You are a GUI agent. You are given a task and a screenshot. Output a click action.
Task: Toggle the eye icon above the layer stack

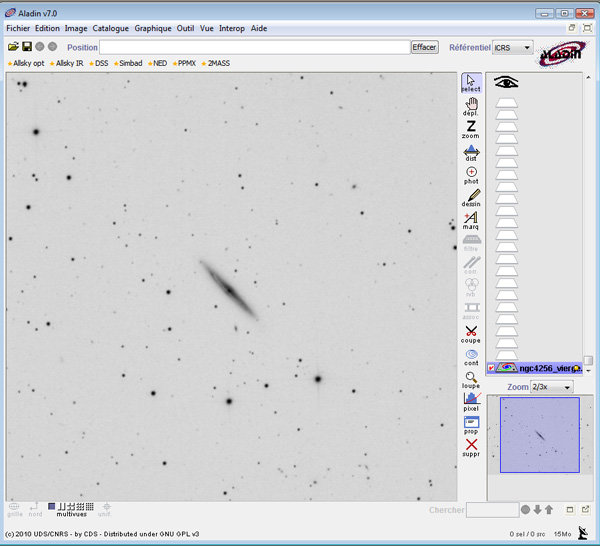[x=506, y=83]
